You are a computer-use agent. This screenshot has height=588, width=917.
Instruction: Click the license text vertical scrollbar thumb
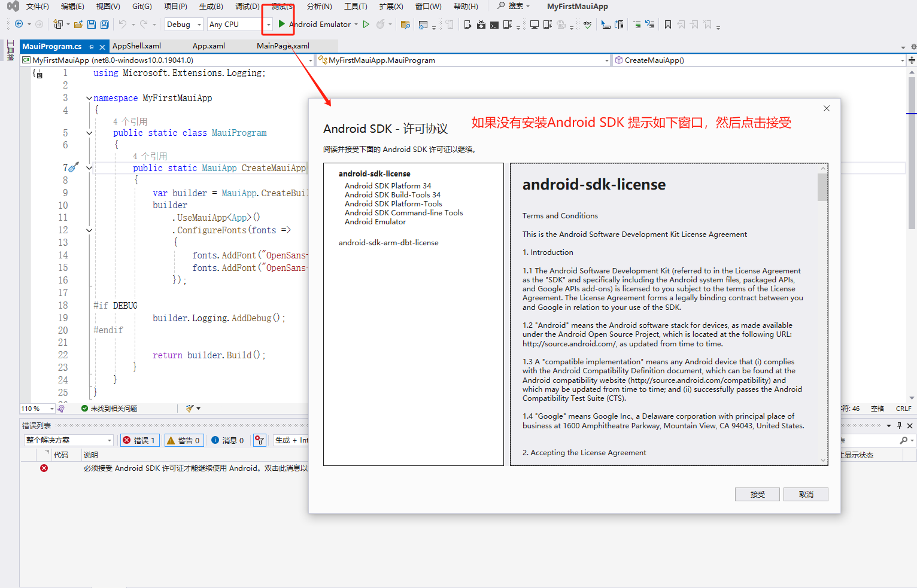tap(822, 187)
